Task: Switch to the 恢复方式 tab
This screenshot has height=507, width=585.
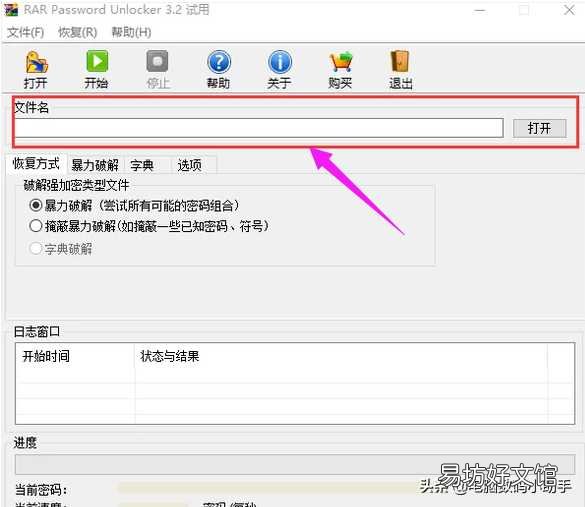Action: coord(36,164)
